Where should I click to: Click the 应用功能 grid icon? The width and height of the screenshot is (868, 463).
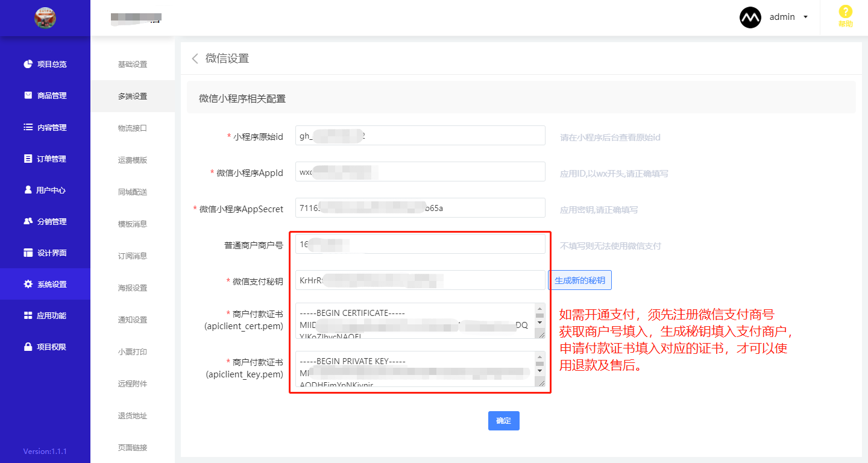pyautogui.click(x=28, y=315)
